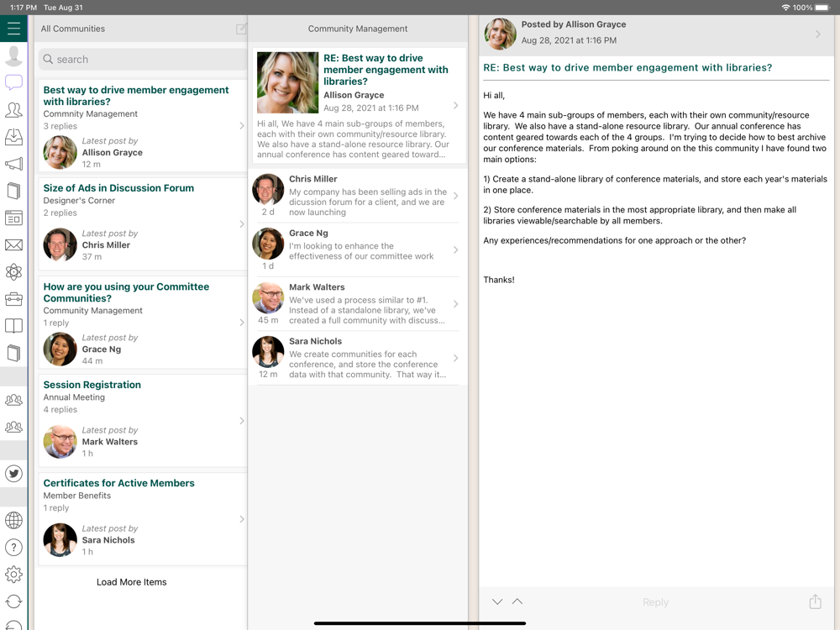Viewport: 840px width, 630px height.
Task: Tap Mark Walters' avatar in the reply list
Action: (x=268, y=298)
